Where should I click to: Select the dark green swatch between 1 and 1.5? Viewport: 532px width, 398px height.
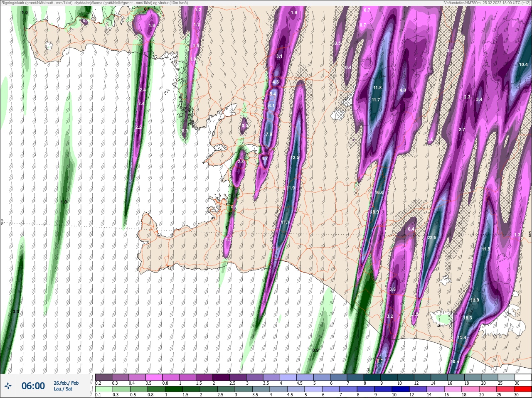click(x=173, y=390)
